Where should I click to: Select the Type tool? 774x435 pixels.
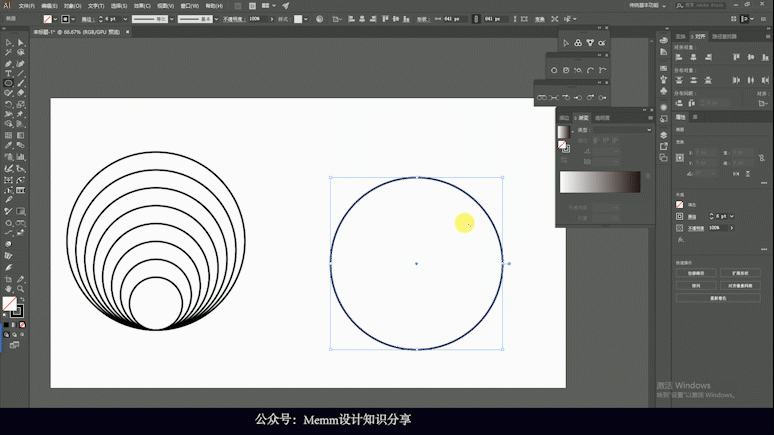[8, 74]
